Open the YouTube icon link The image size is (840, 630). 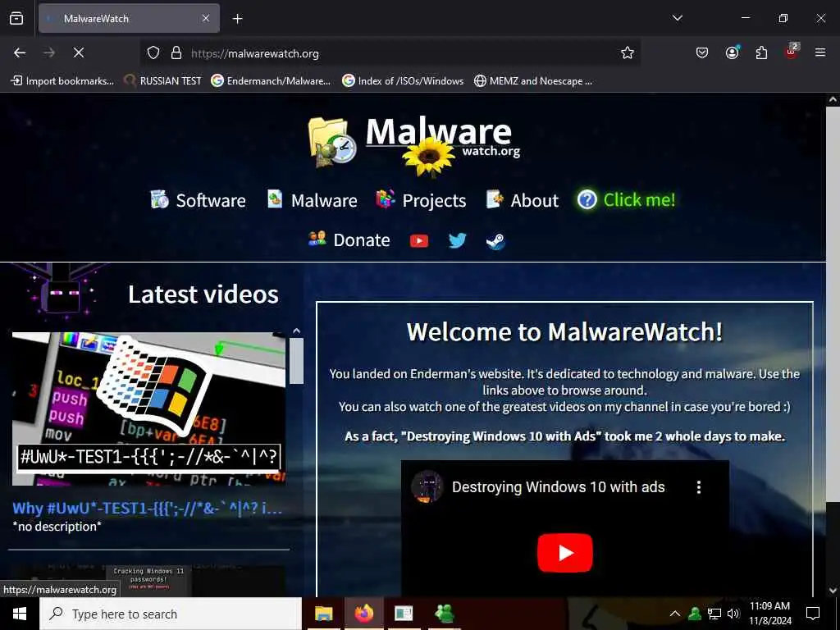[419, 241]
